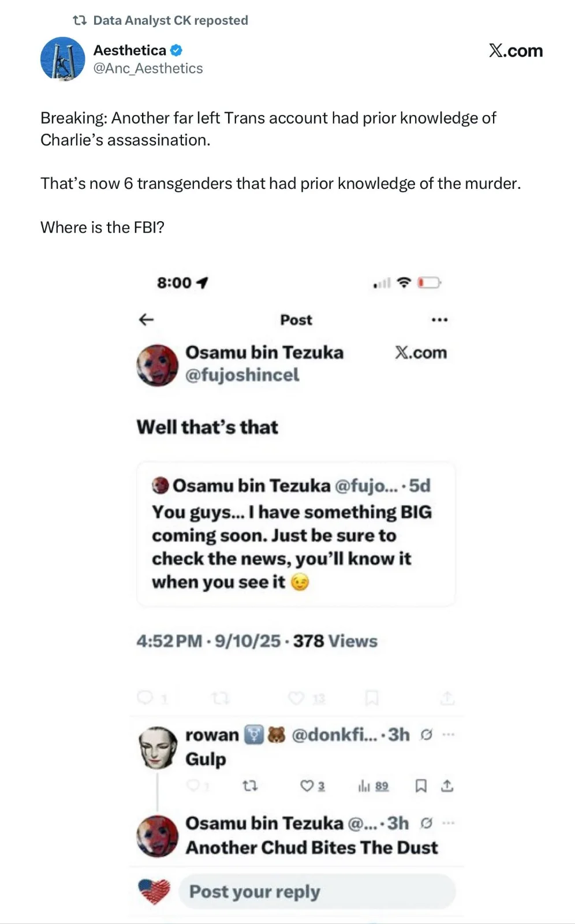Open rowan's profile picture

[158, 747]
